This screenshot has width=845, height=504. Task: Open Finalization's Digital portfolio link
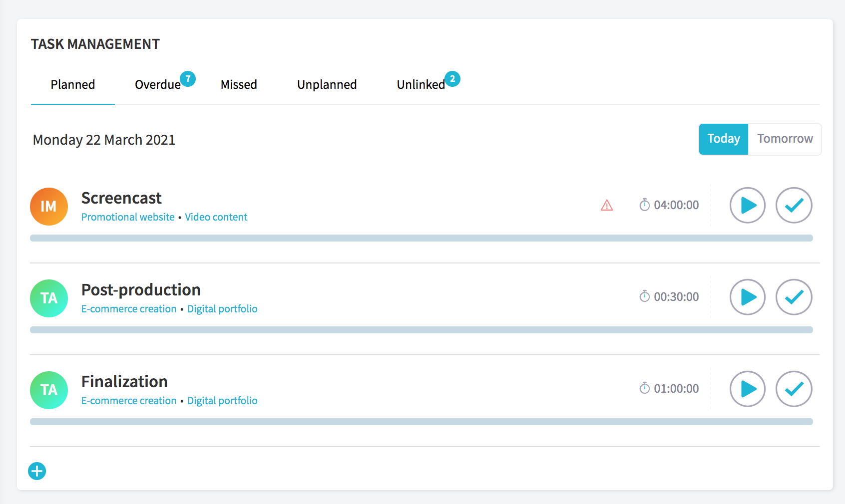coord(222,401)
